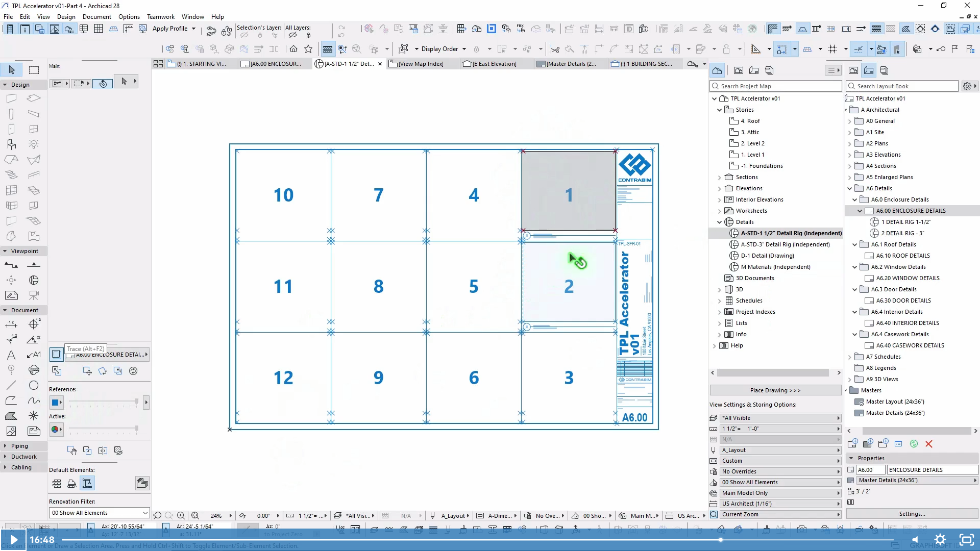Select the Text tool in Document toolbox
Screen dimensions: 980x551
tap(11, 355)
